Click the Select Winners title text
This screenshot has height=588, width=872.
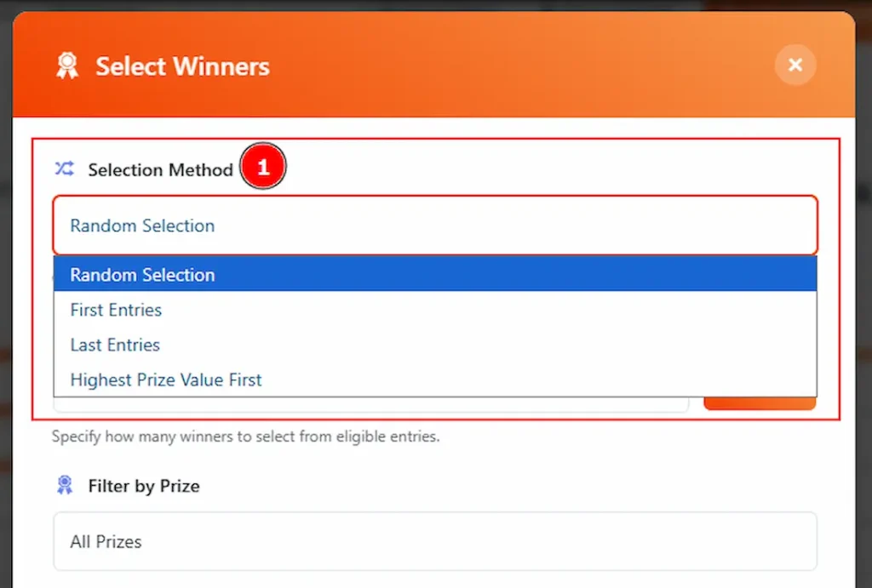click(x=182, y=66)
